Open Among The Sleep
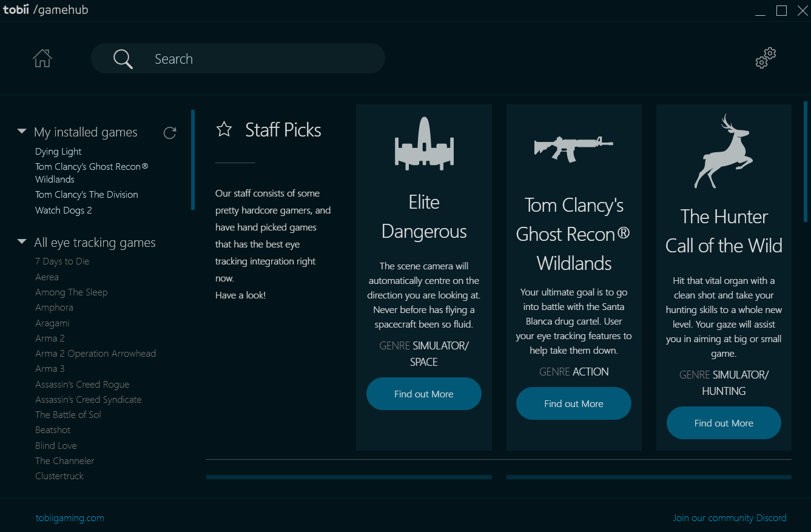 point(72,292)
